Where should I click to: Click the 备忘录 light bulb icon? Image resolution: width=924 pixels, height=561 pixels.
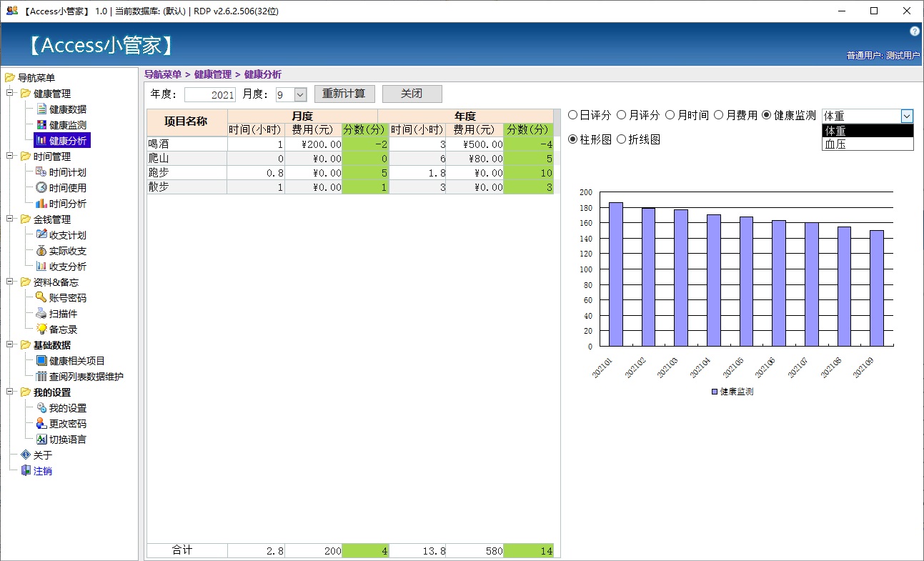[x=41, y=329]
